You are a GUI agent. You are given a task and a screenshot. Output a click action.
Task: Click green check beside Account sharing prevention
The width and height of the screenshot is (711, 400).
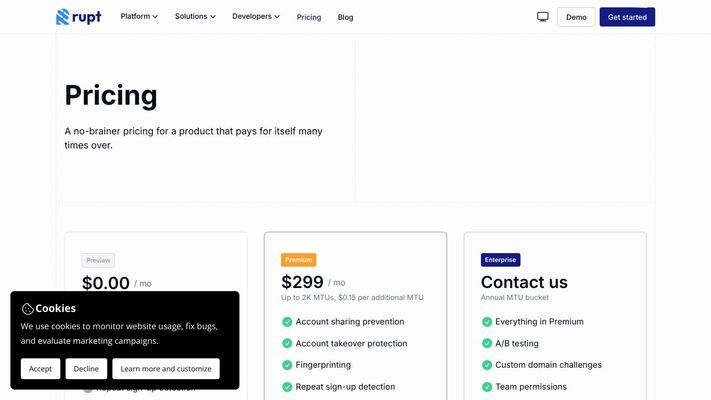(287, 322)
